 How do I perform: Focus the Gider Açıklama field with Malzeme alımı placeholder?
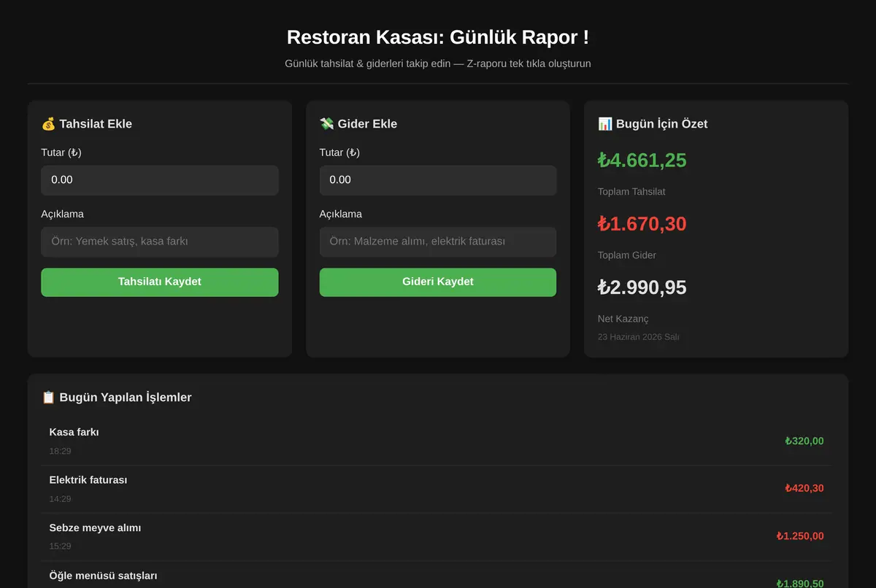tap(438, 241)
